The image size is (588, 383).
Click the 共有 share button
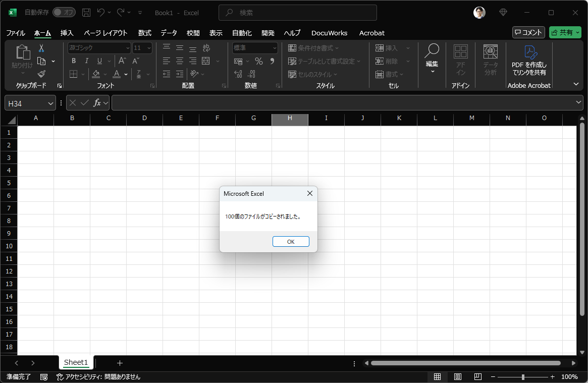pyautogui.click(x=565, y=33)
